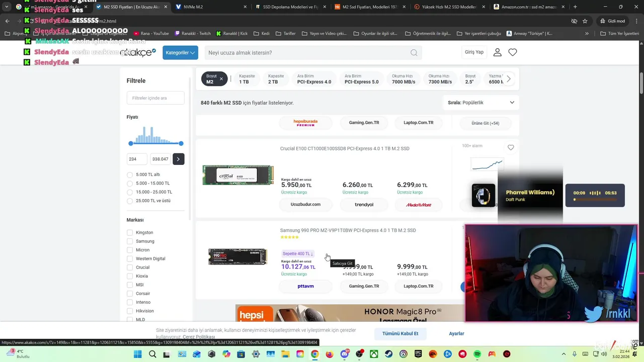Select the 5.000 TL altı price option
The width and height of the screenshot is (644, 362).
pyautogui.click(x=130, y=175)
